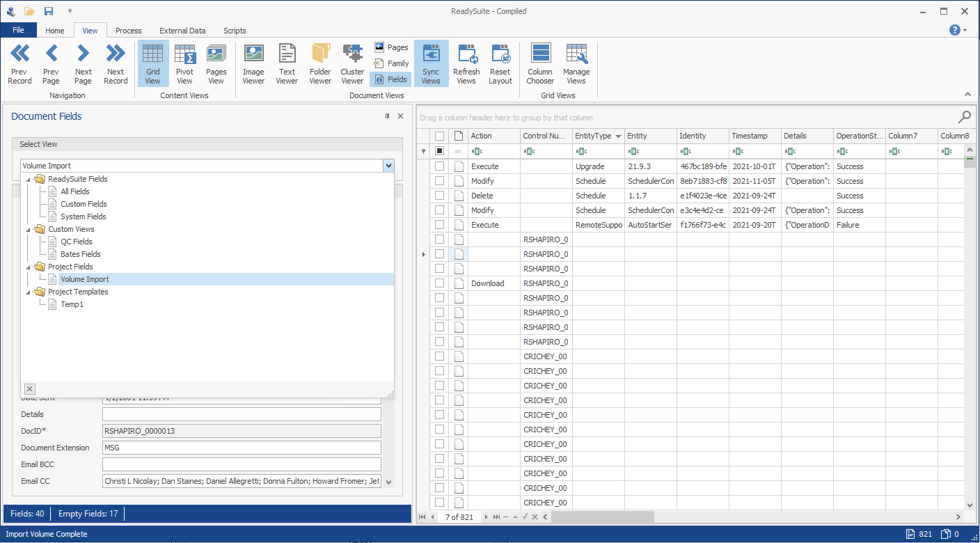Select All Fields in the tree
This screenshot has width=980, height=543.
click(75, 191)
